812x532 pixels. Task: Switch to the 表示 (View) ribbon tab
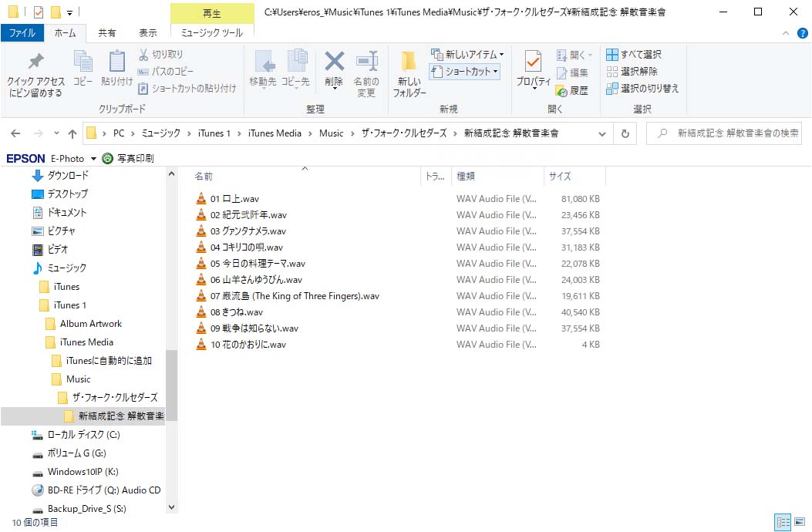(x=147, y=33)
